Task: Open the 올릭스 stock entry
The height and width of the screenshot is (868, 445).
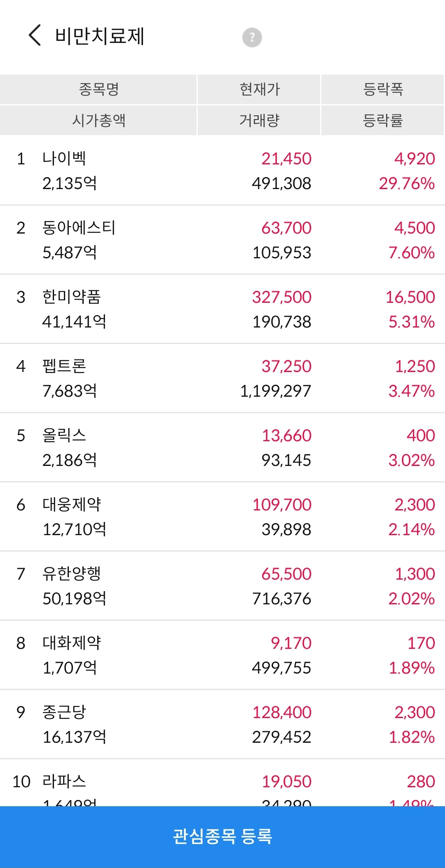Action: 222,447
